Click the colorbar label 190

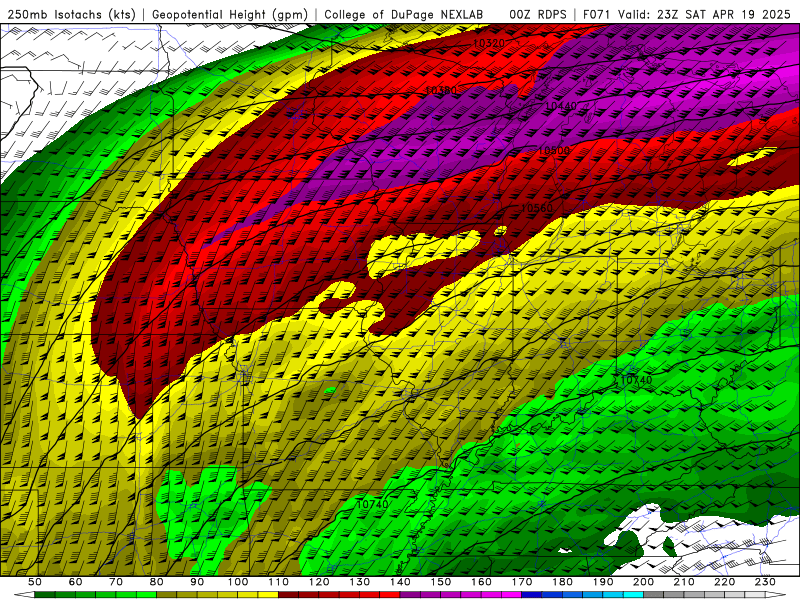[x=603, y=582]
